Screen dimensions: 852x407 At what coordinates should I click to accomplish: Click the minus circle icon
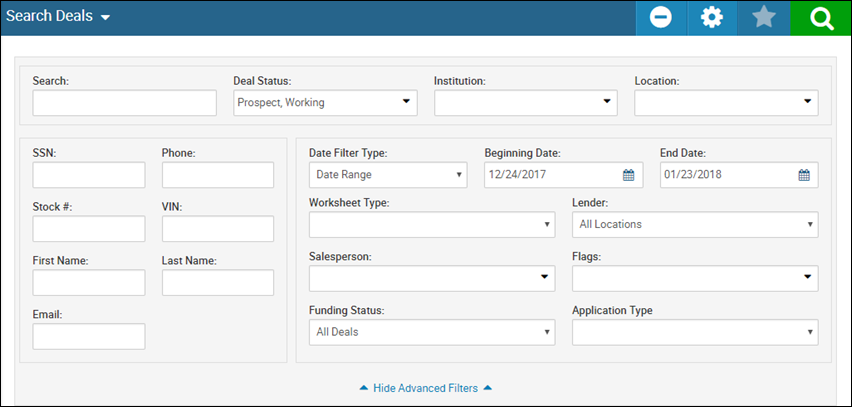tap(661, 18)
